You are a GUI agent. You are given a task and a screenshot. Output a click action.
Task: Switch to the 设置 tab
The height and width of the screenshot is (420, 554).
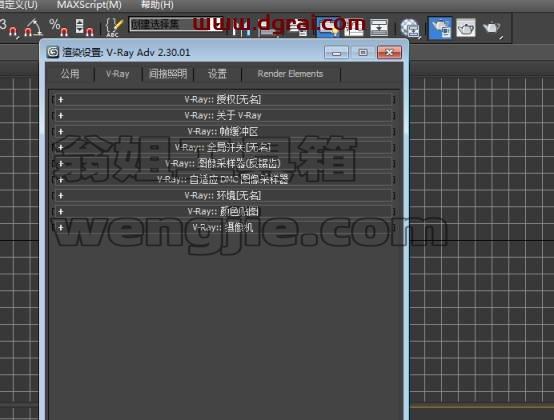pos(217,74)
